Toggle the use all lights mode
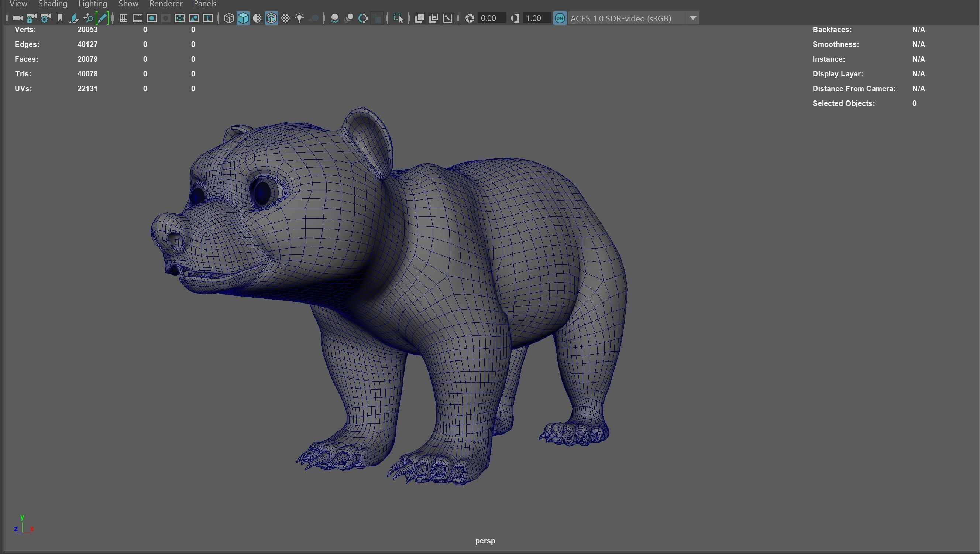Image resolution: width=980 pixels, height=554 pixels. pyautogui.click(x=299, y=18)
